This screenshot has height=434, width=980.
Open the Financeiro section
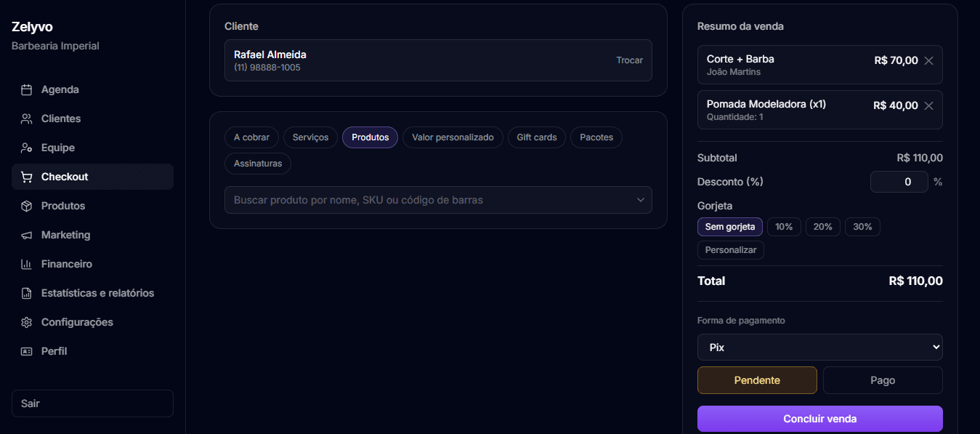92,265
